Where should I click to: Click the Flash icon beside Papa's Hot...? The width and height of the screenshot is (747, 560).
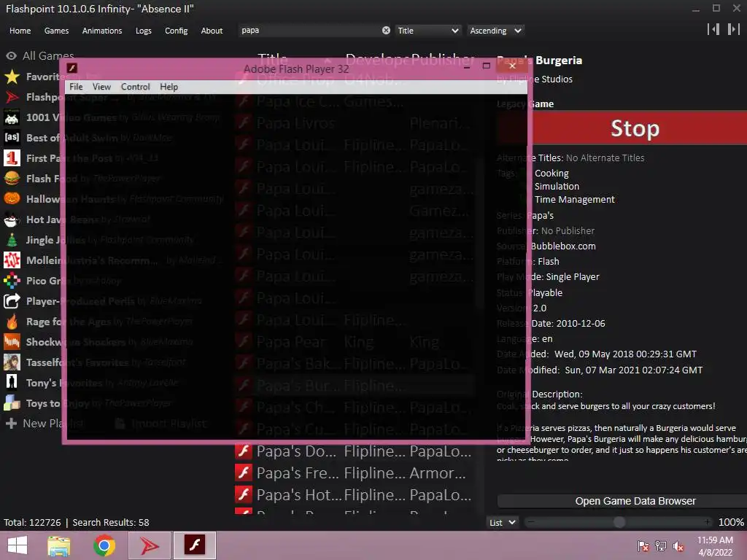(244, 495)
